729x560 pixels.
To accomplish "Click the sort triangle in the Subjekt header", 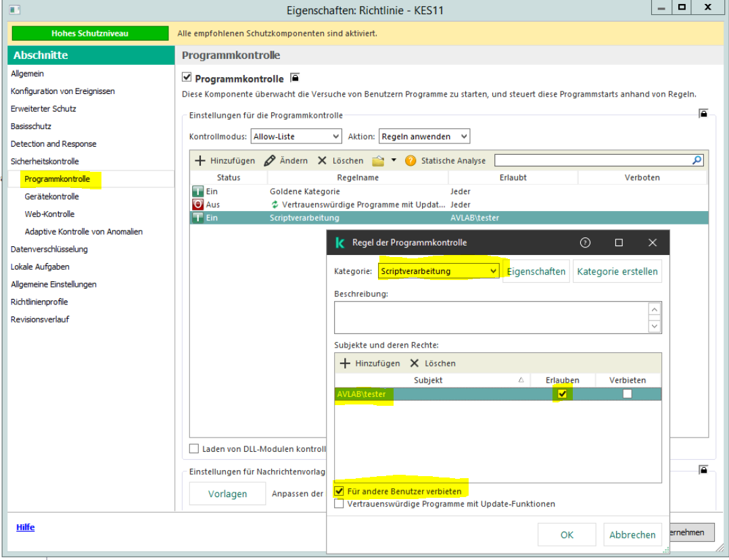I will 521,380.
